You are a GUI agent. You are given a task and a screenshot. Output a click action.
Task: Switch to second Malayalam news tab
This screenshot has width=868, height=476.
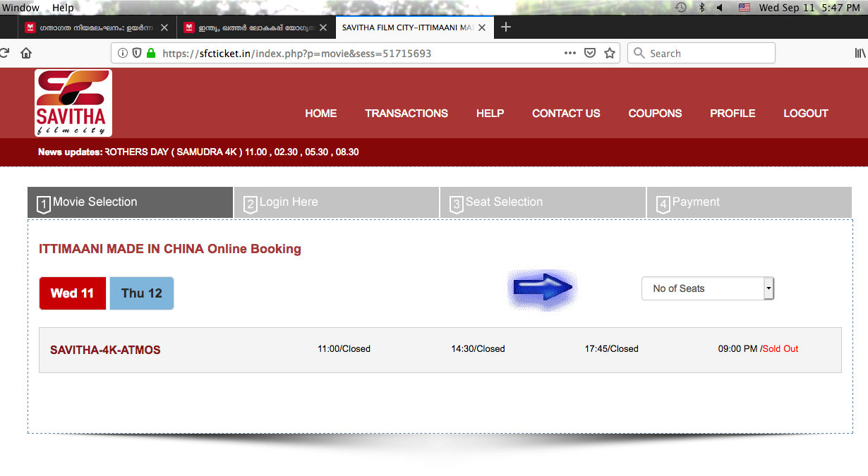point(255,28)
